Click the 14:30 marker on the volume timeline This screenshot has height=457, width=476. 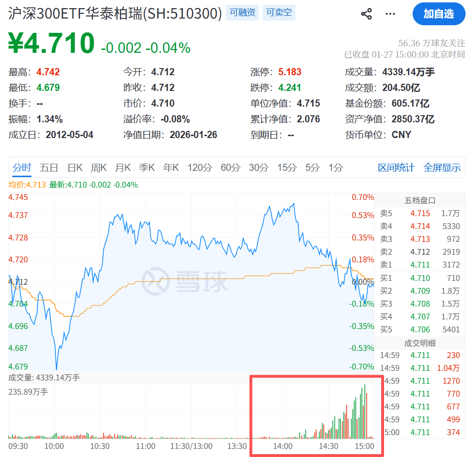point(328,446)
